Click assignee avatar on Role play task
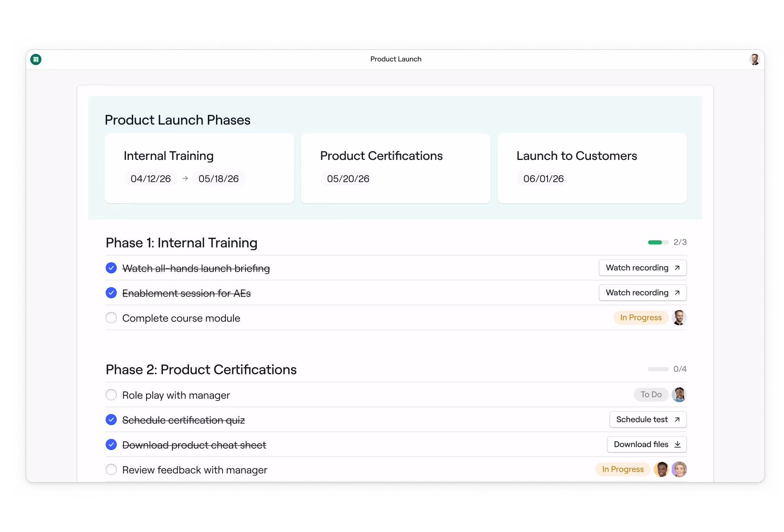This screenshot has height=532, width=784. pyautogui.click(x=679, y=395)
